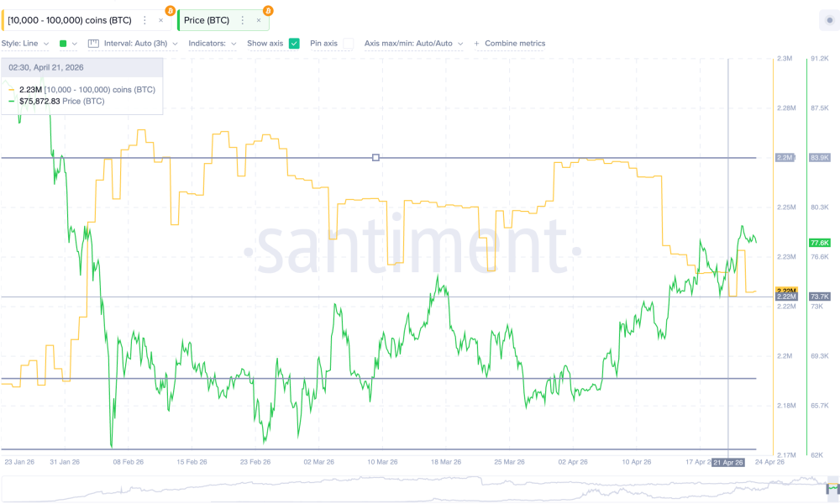Uncheck the Show axis checkbox
Viewport: 840px width, 504px height.
(294, 44)
